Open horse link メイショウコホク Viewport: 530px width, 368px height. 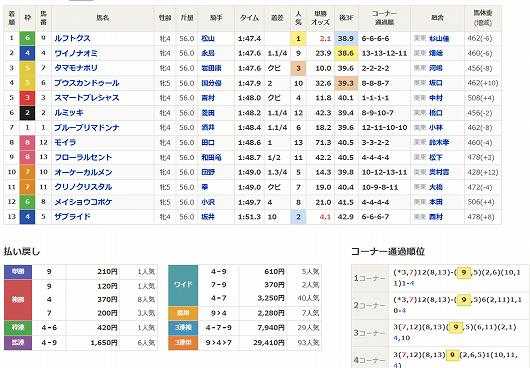[x=83, y=202]
